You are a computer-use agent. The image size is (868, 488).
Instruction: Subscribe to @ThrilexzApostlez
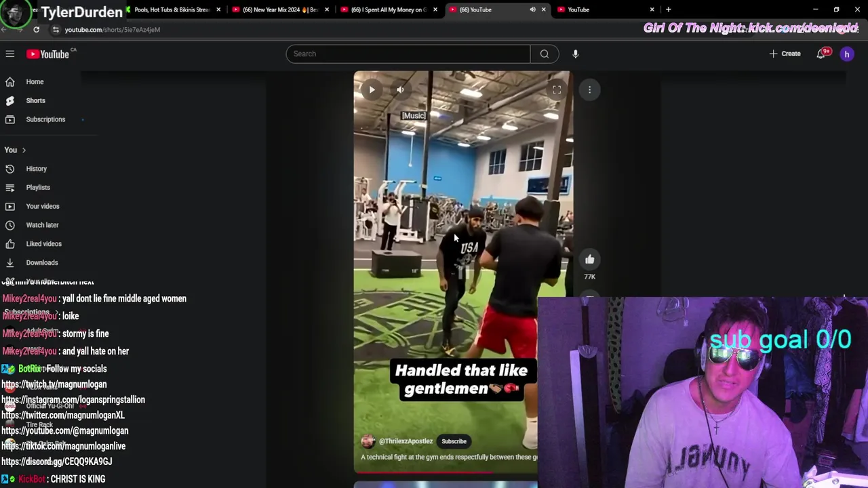[x=454, y=441]
